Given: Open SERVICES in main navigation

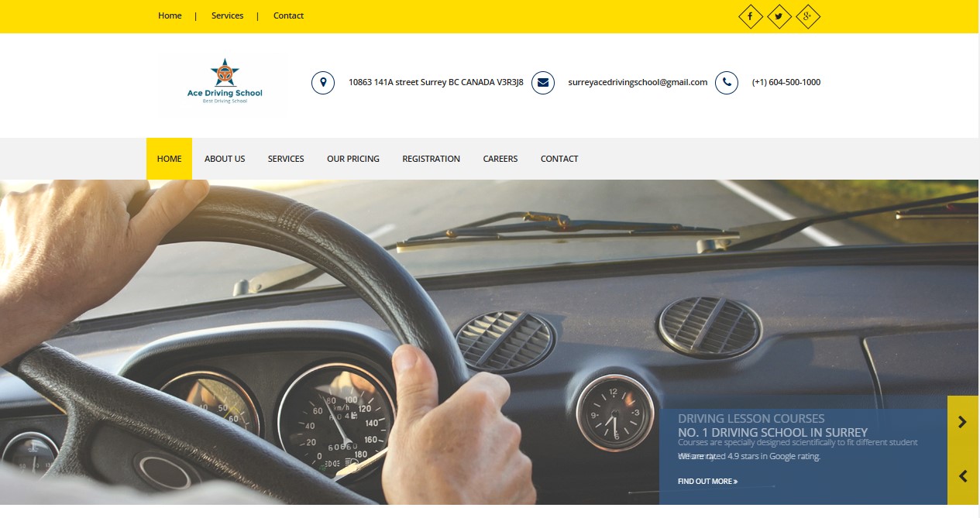Looking at the screenshot, I should coord(286,159).
